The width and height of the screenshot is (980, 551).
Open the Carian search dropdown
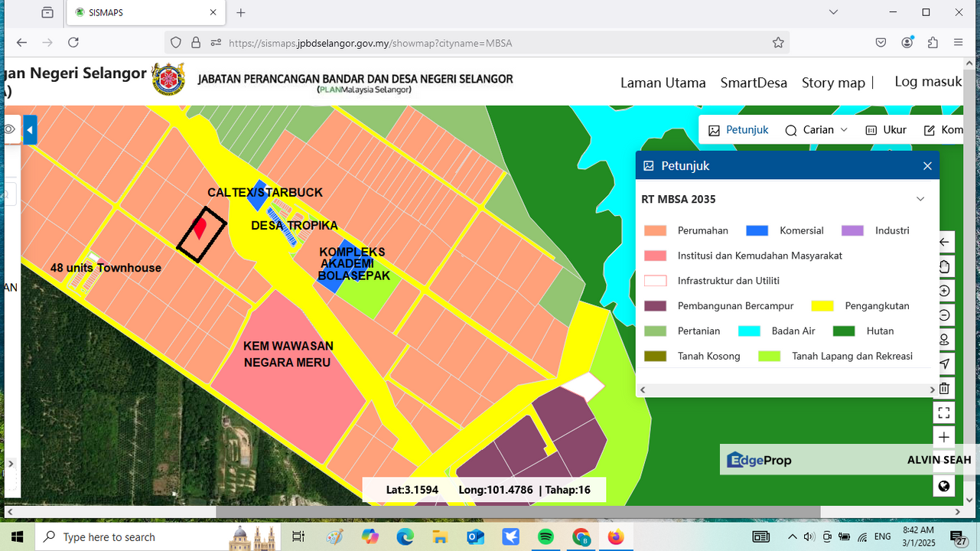816,129
